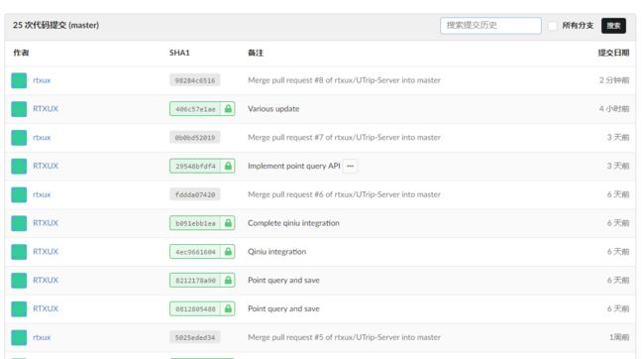644x359 pixels.
Task: Open commit SHA 98284c6516
Action: point(194,80)
